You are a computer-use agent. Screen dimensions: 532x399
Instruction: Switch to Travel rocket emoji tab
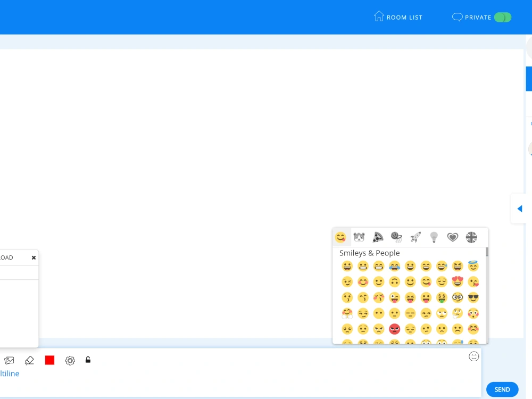tap(415, 237)
